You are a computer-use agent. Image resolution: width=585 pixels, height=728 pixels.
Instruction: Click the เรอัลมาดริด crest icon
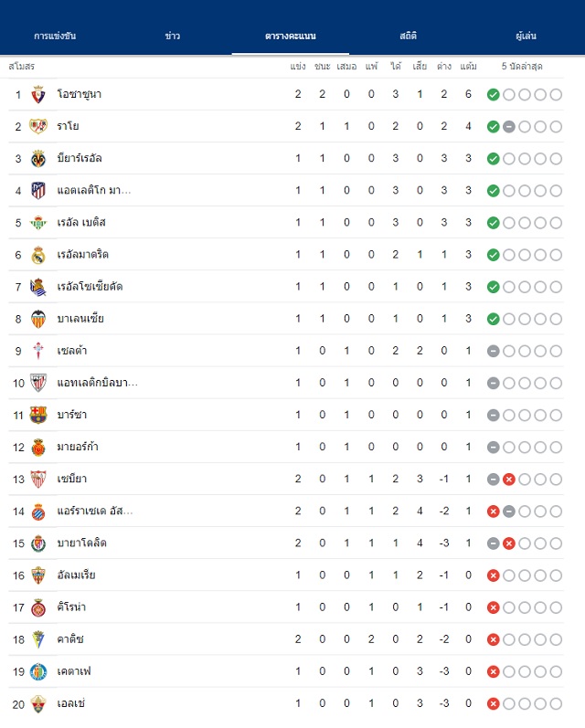tap(38, 255)
